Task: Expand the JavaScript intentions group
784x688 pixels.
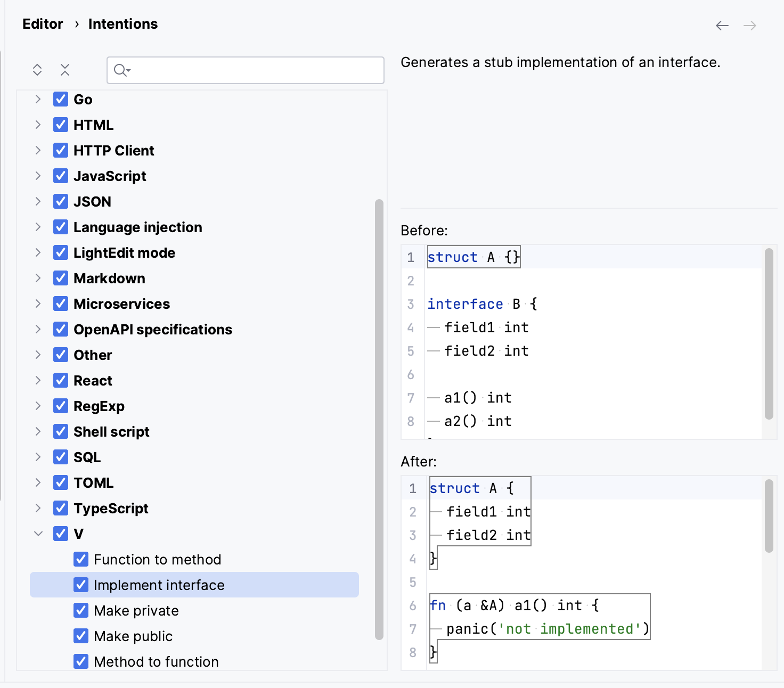Action: coord(37,176)
